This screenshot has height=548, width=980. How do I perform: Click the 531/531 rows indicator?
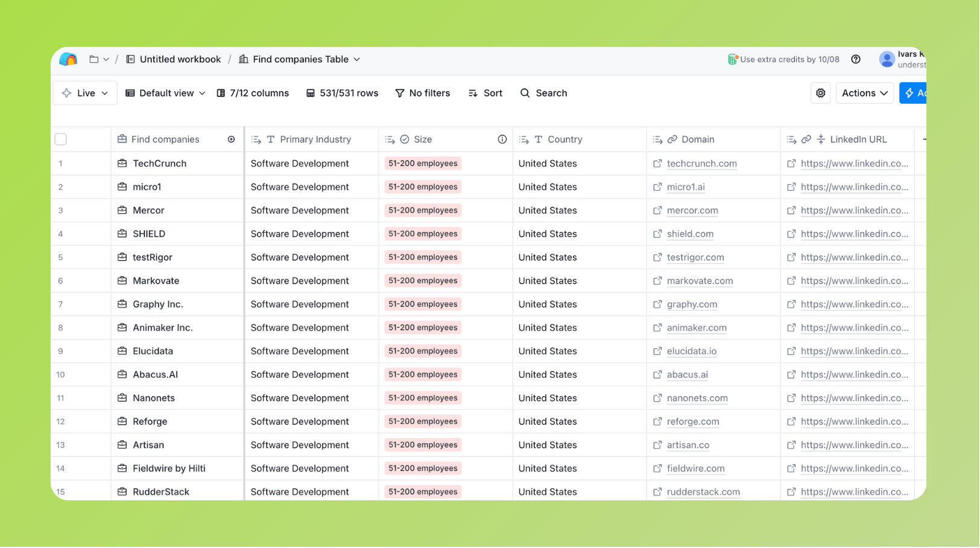342,93
